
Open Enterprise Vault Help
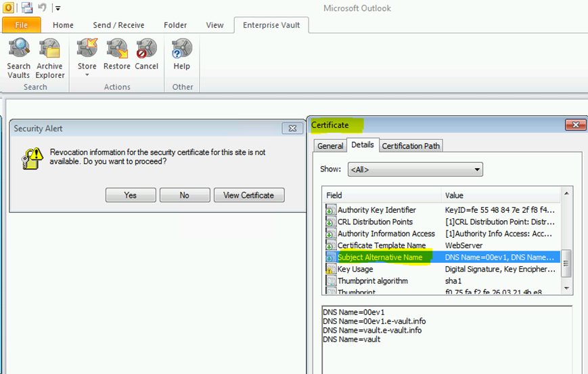pyautogui.click(x=182, y=54)
